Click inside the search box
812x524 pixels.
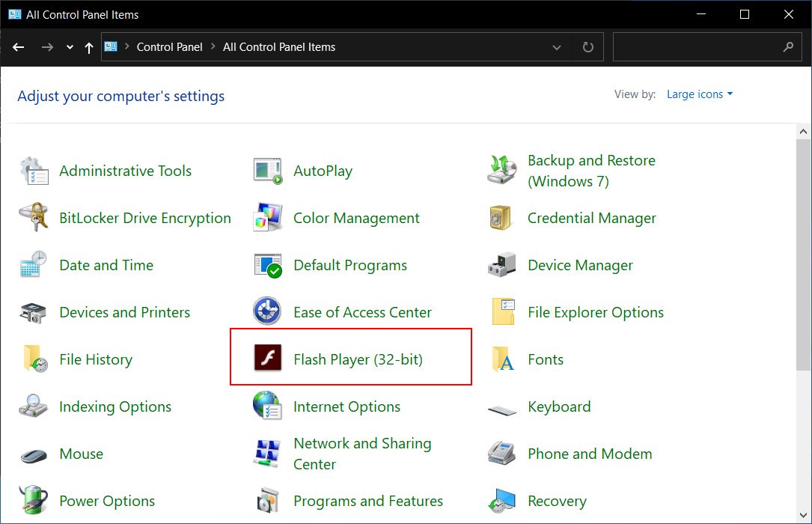(696, 46)
